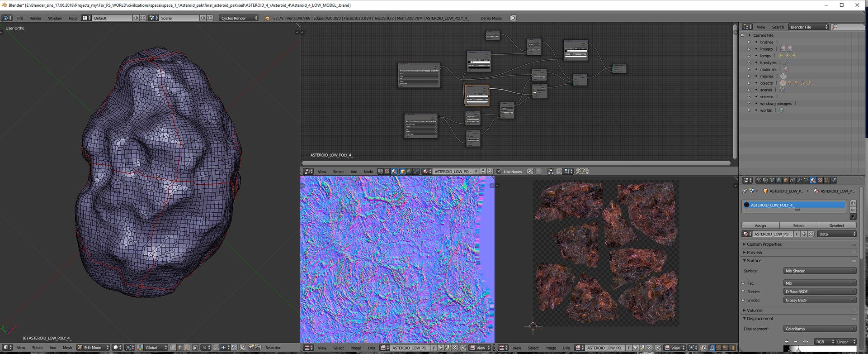Add a new material slot (plus)
Screen dimensions: 868x354
853,203
